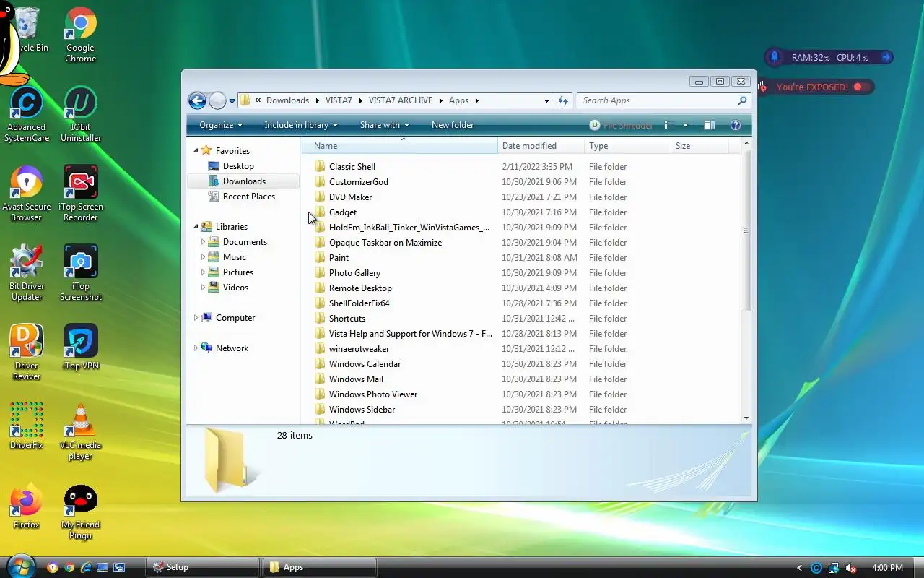Launch Internet Explorer from quick launch
The image size is (924, 578).
pyautogui.click(x=86, y=568)
